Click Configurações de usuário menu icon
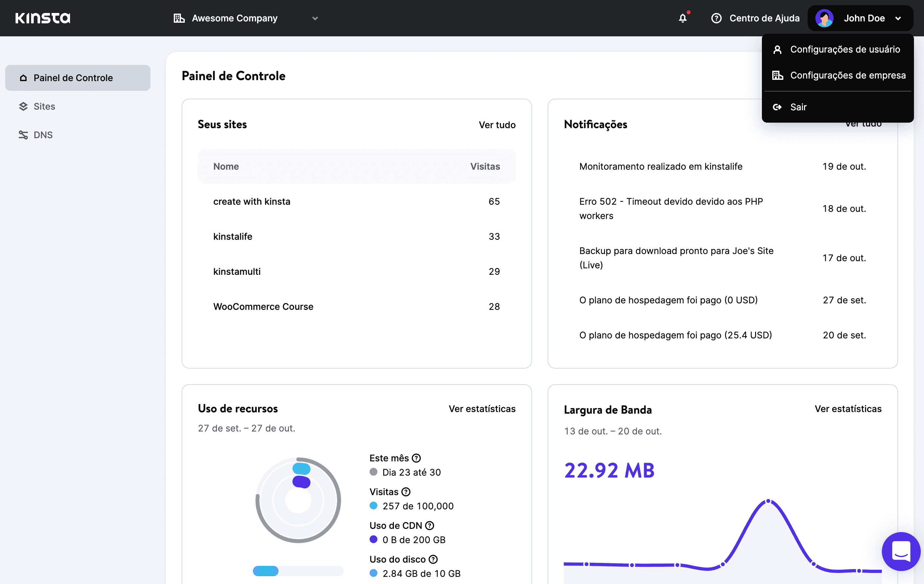 pyautogui.click(x=777, y=48)
